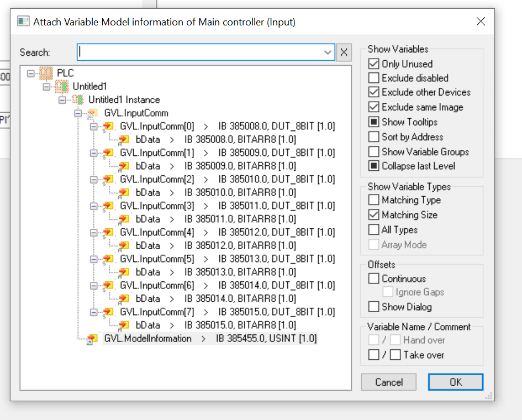Open the Search dropdown arrow
Image resolution: width=522 pixels, height=420 pixels.
(328, 53)
